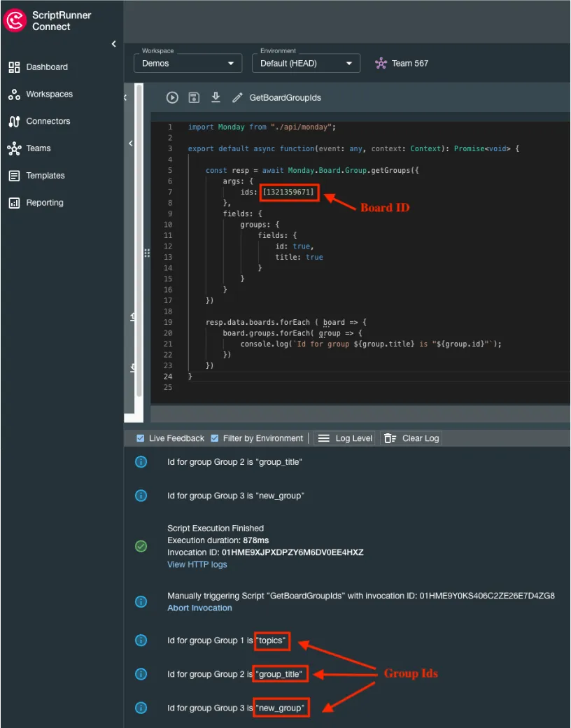
Task: Click code line 1 import Monday statement
Action: click(262, 127)
